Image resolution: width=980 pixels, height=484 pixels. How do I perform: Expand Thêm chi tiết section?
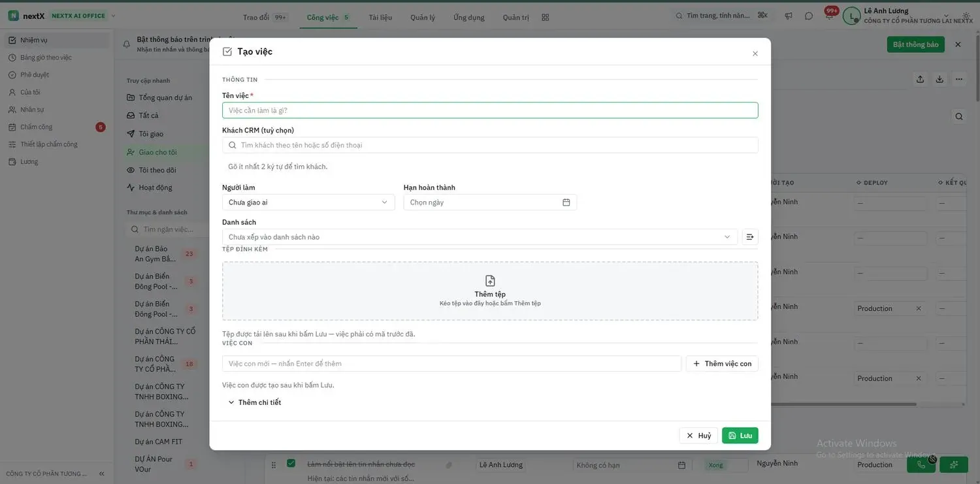pos(254,402)
